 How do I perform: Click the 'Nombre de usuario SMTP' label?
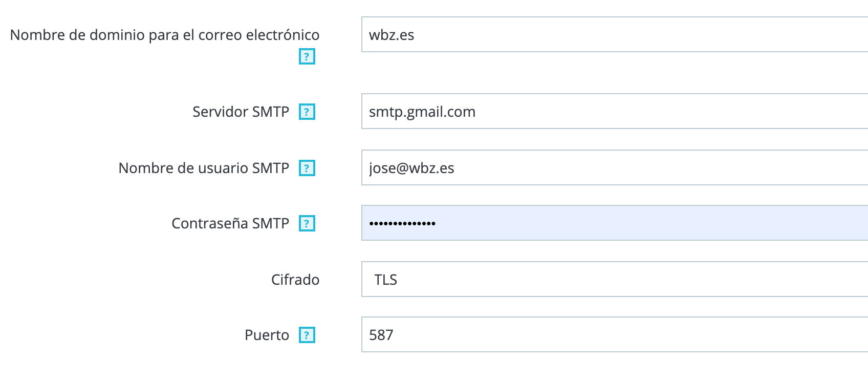[x=204, y=168]
